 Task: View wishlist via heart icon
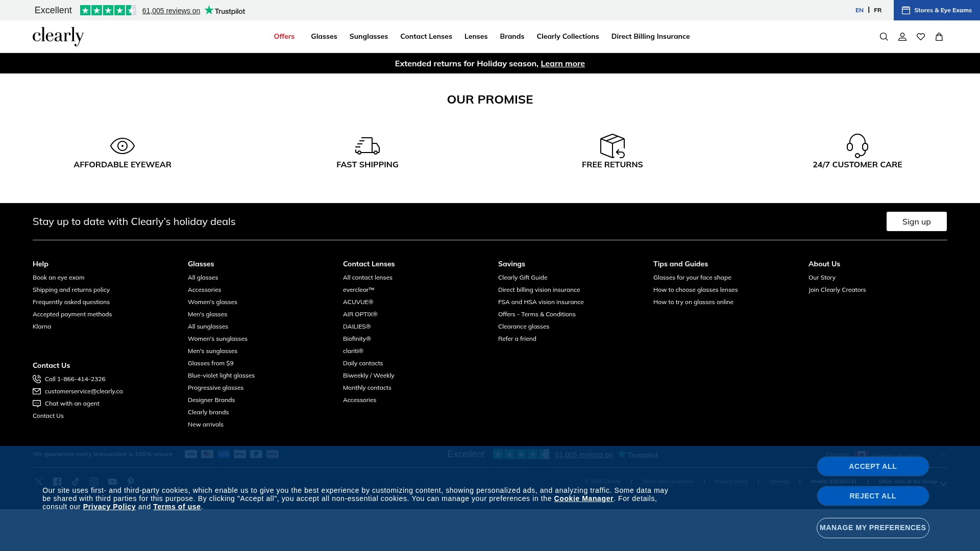pos(921,37)
